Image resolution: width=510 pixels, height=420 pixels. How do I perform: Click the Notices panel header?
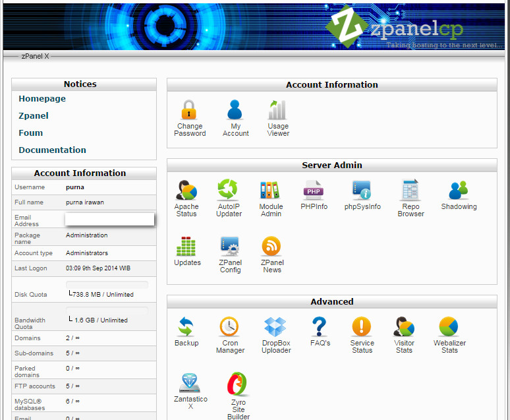[84, 84]
